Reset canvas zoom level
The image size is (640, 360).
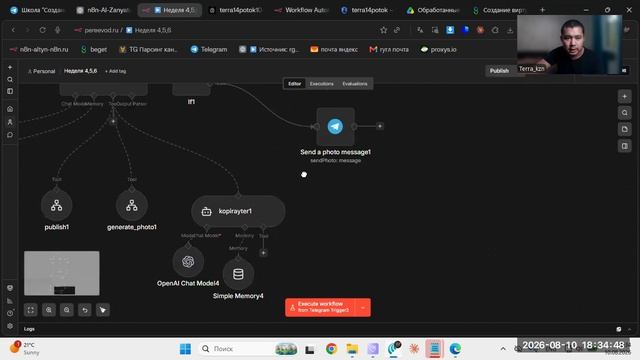(84, 310)
